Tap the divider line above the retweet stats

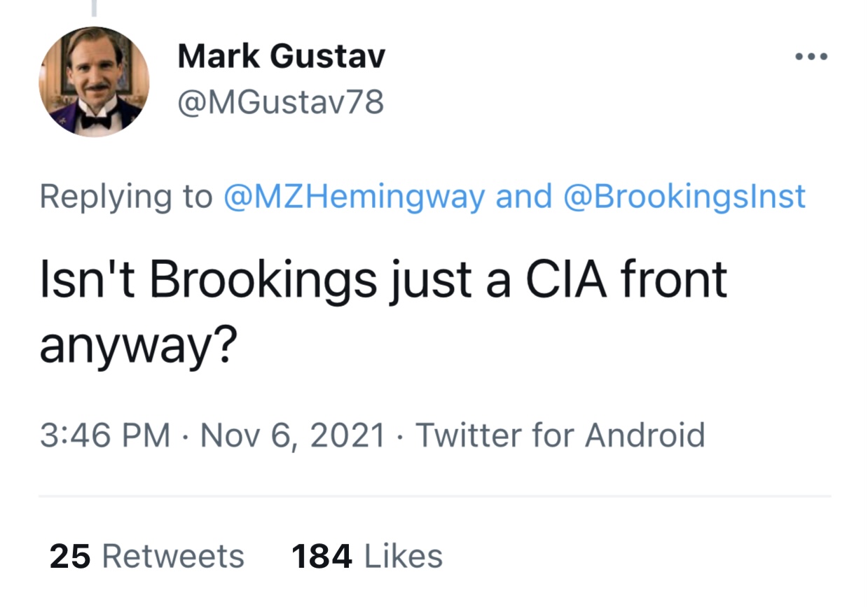[434, 496]
